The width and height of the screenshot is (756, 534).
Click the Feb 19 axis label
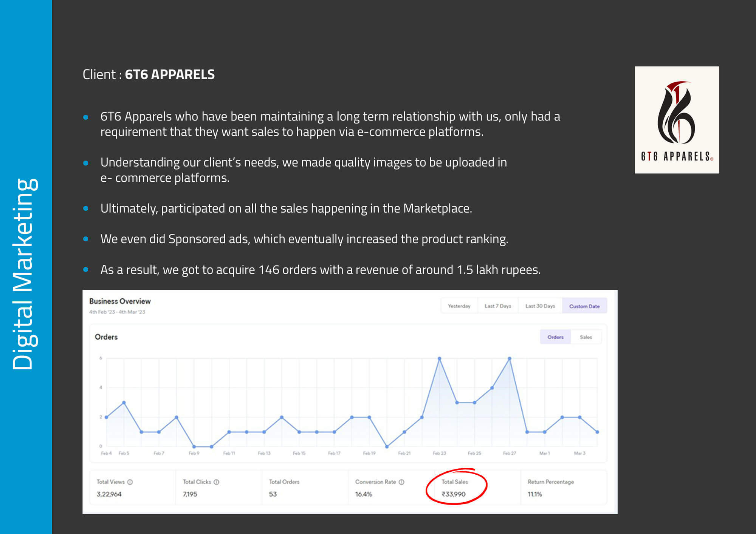[x=369, y=453]
